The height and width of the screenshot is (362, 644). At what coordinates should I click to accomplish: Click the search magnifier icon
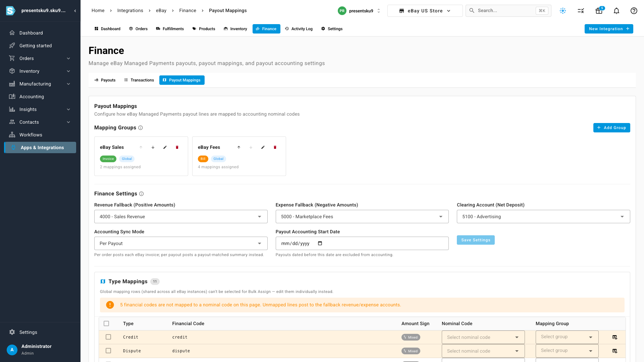[x=472, y=11]
